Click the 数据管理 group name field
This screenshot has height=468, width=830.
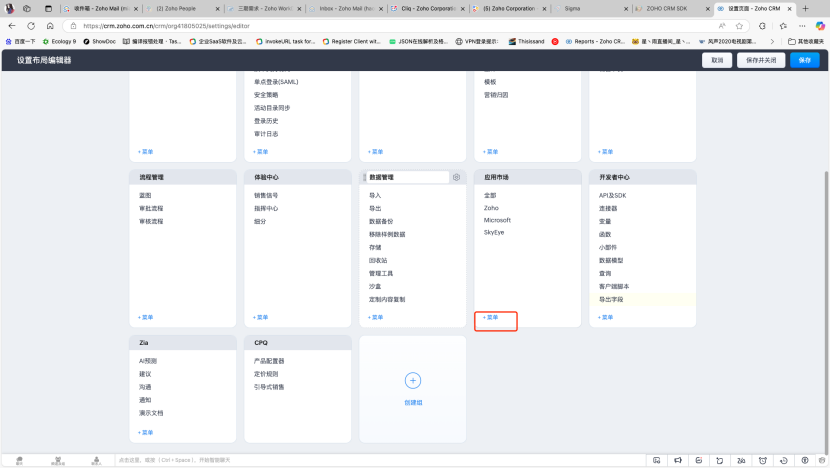[x=408, y=177]
